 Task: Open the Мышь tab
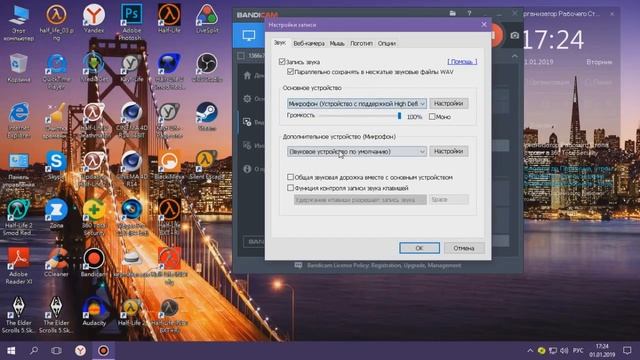click(337, 43)
